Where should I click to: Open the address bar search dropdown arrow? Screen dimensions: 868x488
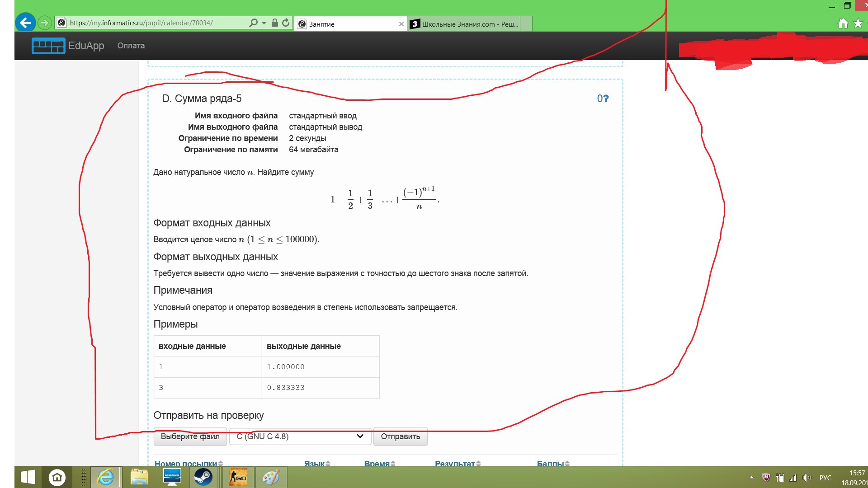click(x=264, y=23)
